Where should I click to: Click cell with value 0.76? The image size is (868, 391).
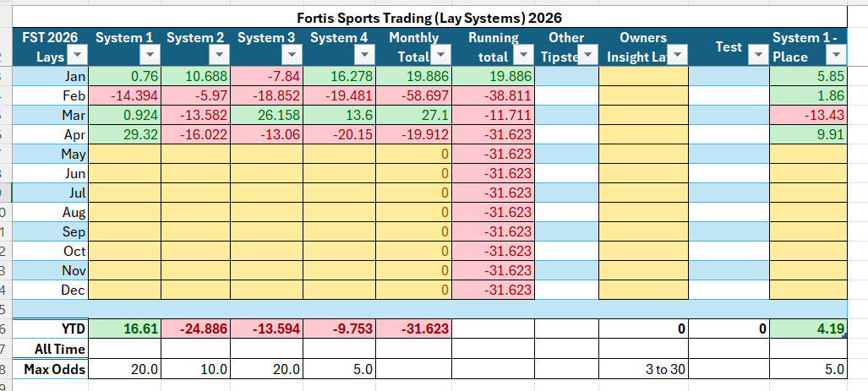coord(124,76)
